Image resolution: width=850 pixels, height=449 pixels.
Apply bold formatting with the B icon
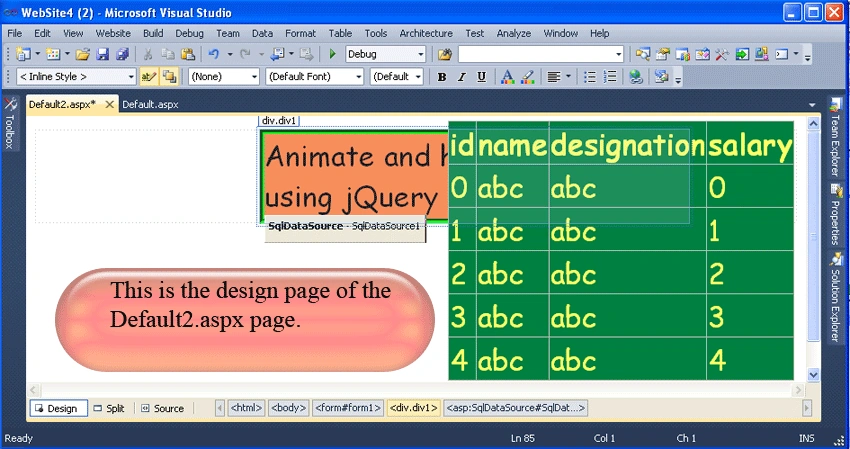(x=442, y=77)
